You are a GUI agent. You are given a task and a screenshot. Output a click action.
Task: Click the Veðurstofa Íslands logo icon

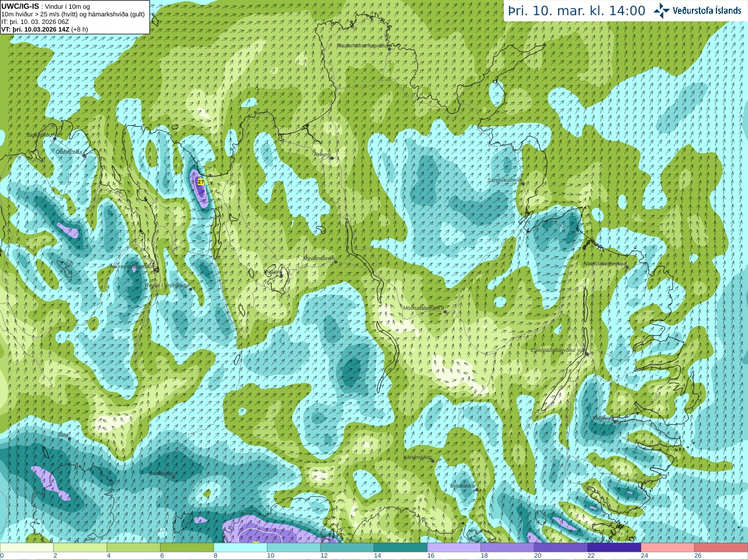pyautogui.click(x=662, y=11)
